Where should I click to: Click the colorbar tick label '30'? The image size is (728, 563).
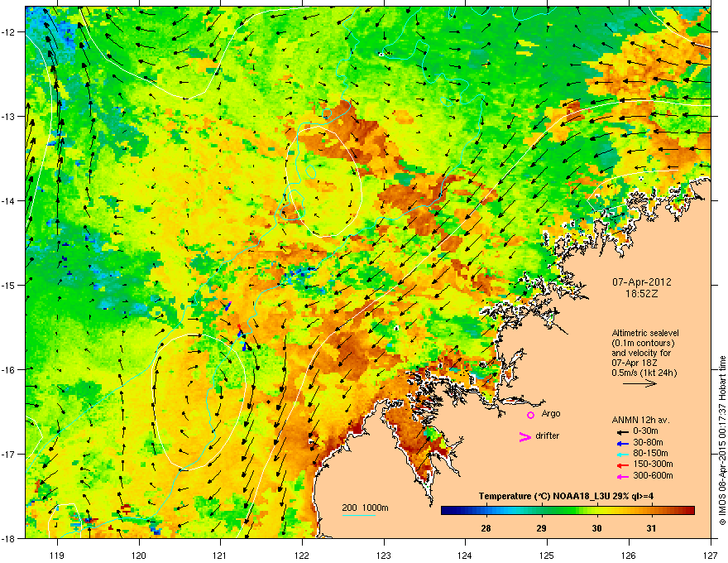596,528
